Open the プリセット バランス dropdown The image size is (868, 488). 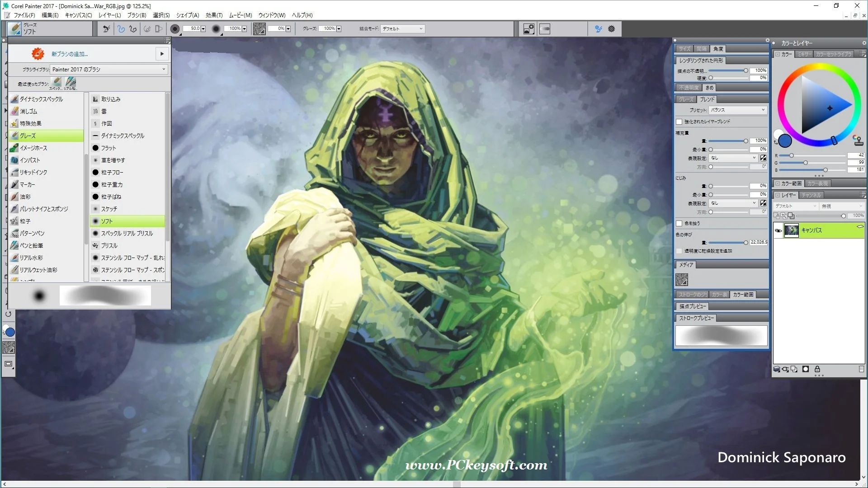click(x=737, y=110)
